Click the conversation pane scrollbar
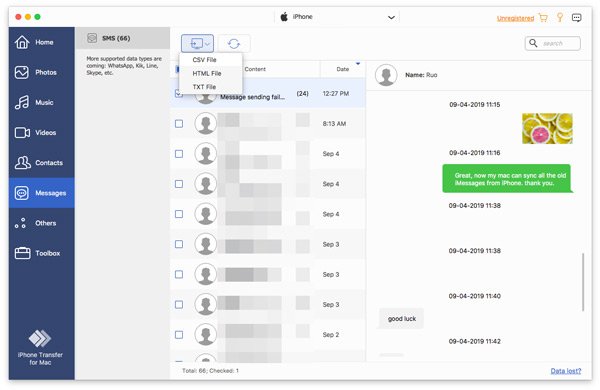 click(583, 282)
